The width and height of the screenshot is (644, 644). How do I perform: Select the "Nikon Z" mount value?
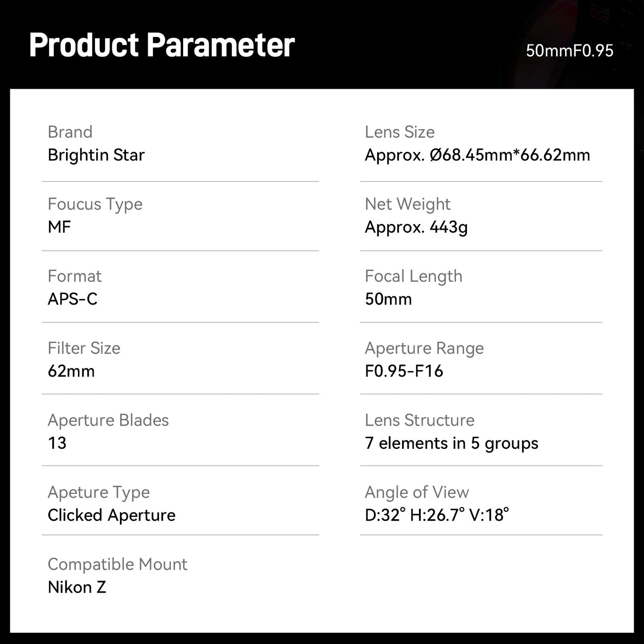coord(77,587)
